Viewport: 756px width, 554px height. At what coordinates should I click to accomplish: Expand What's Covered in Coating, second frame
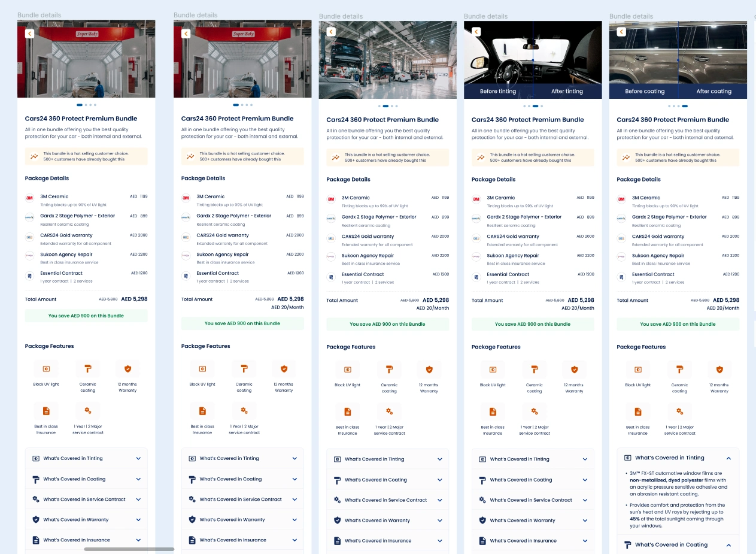242,479
